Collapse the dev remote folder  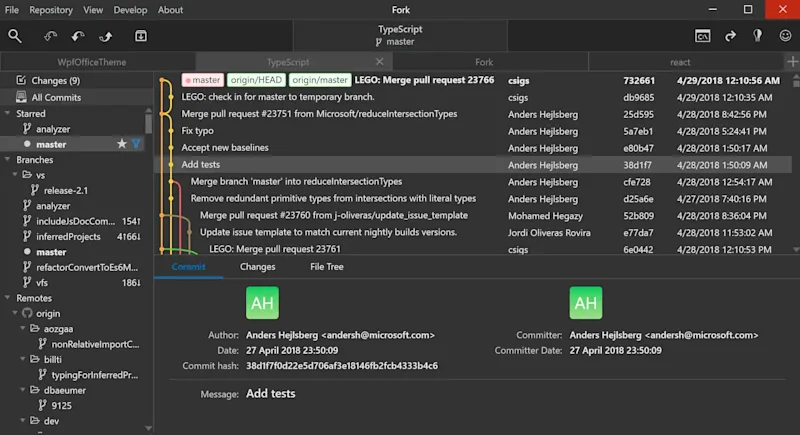coord(23,420)
